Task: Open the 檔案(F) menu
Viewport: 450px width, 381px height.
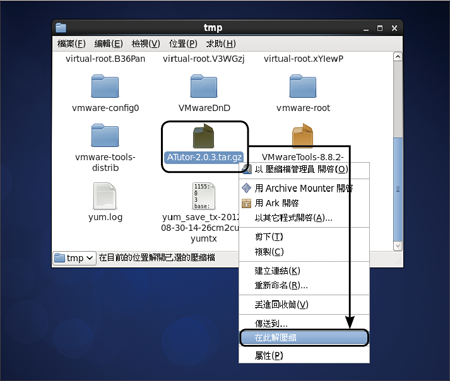Action: (71, 44)
